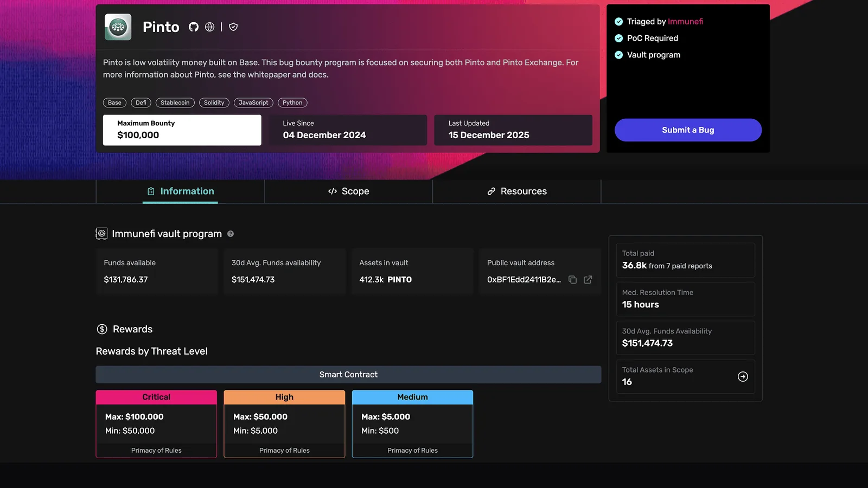
Task: Click the $131,786.37 funds available value
Action: pyautogui.click(x=126, y=280)
